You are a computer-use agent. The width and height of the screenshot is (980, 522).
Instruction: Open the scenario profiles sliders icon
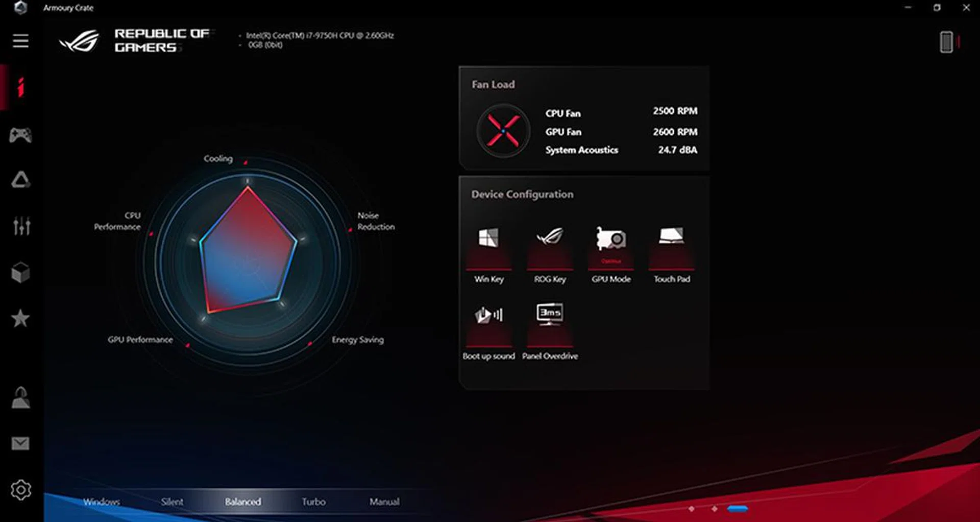[x=20, y=225]
